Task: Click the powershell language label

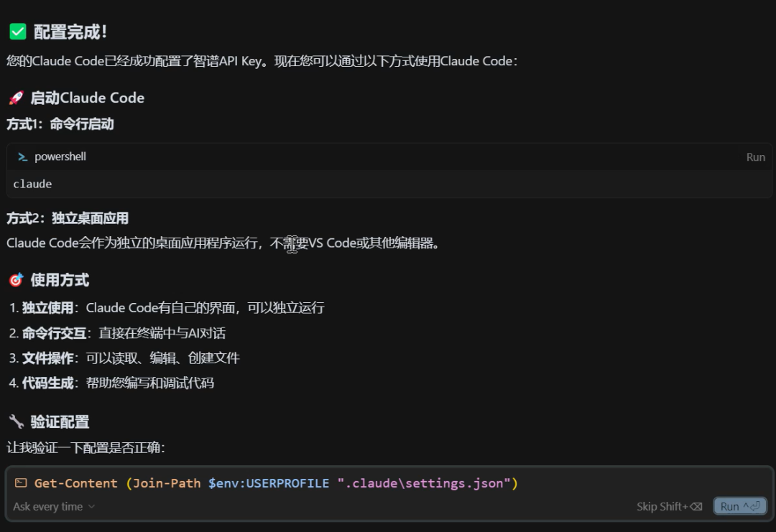Action: point(60,157)
